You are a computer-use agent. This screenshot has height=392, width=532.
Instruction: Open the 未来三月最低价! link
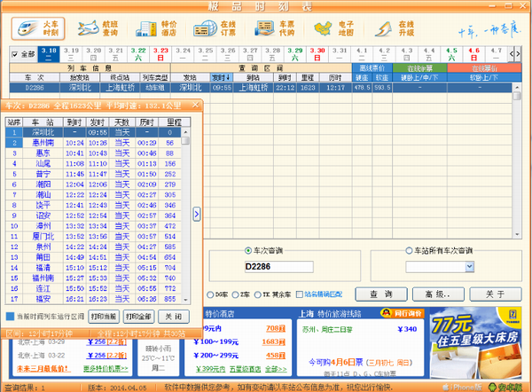click(43, 369)
